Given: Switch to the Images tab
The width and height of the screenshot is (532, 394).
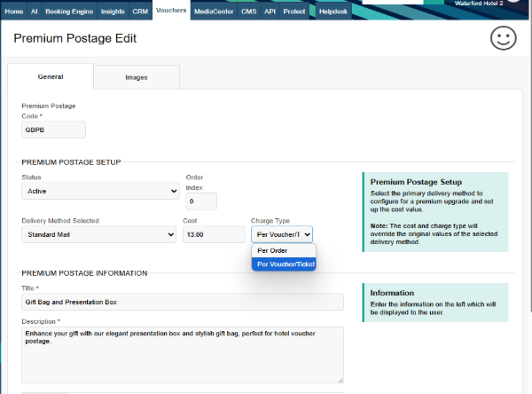Looking at the screenshot, I should 137,77.
